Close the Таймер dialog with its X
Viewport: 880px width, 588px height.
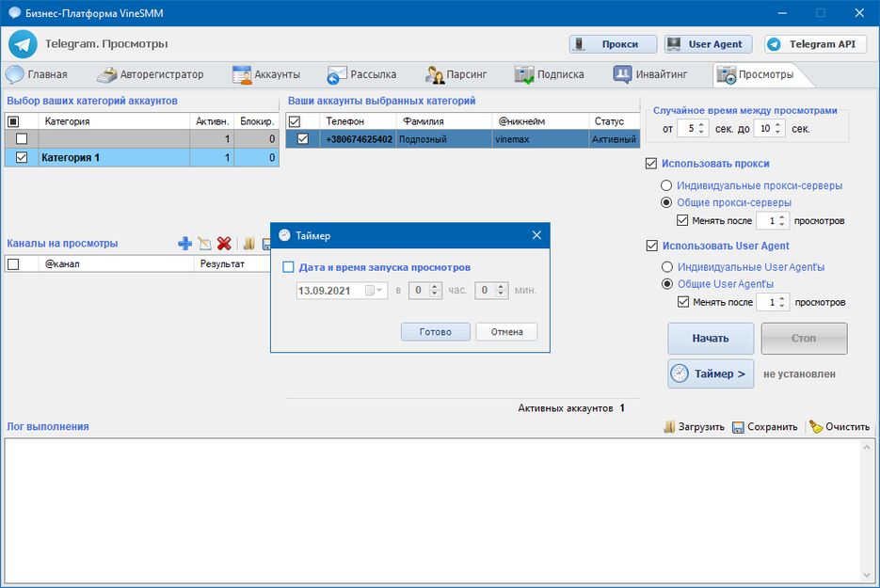pyautogui.click(x=536, y=235)
